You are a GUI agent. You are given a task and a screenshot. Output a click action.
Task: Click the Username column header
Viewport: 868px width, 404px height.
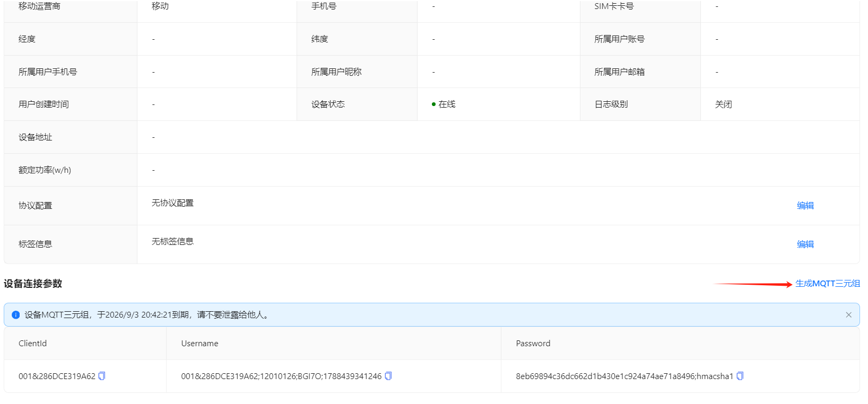(x=199, y=344)
